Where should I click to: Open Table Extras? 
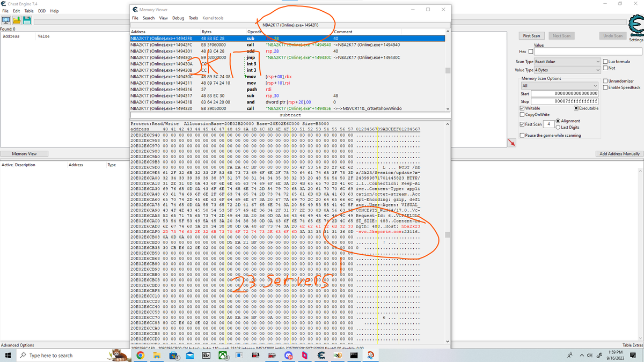pyautogui.click(x=633, y=345)
